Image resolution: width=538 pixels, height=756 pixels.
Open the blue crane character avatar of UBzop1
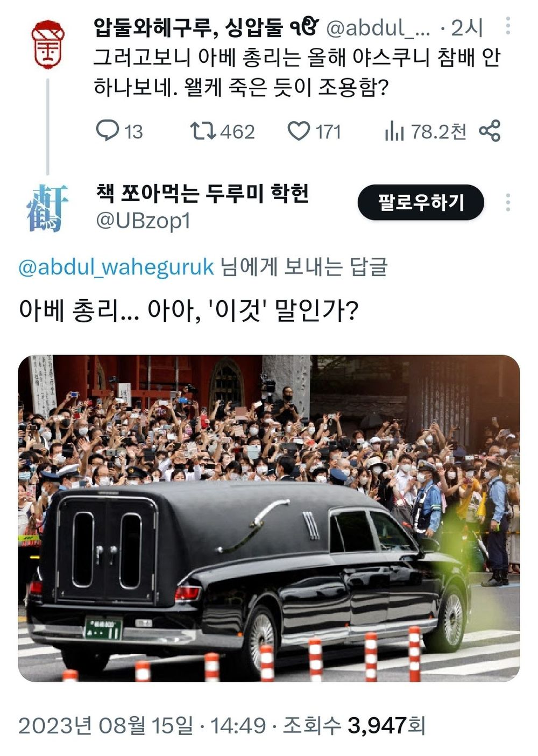point(47,208)
